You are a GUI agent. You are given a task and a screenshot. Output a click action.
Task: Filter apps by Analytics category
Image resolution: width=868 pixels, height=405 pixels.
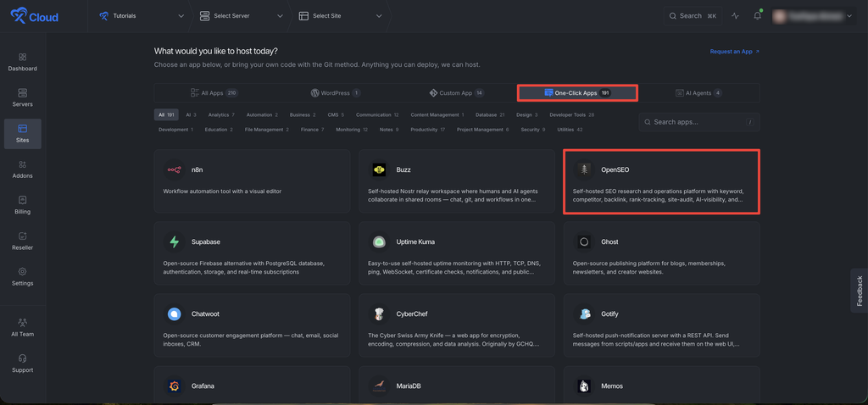[x=221, y=115]
